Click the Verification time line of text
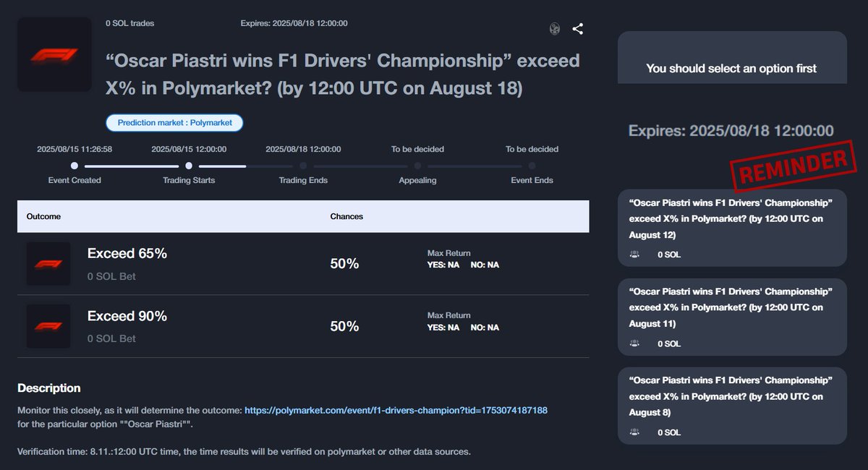 pos(244,452)
